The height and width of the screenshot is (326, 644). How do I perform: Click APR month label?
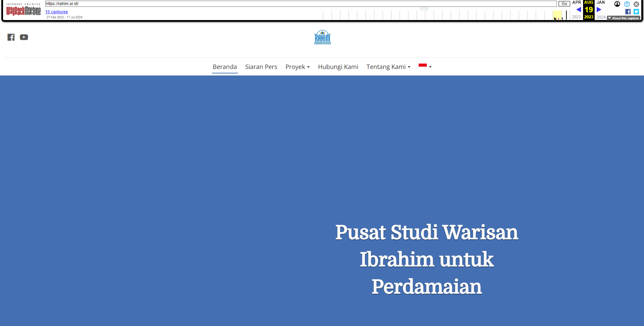(x=577, y=2)
